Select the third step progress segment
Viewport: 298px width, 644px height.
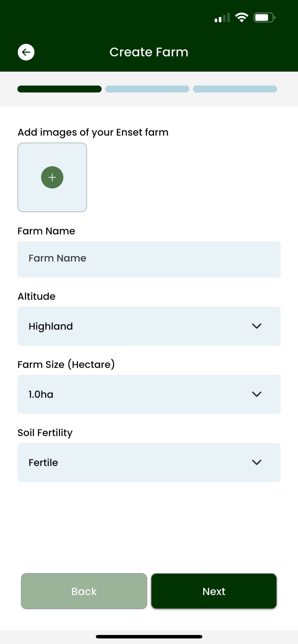point(235,89)
